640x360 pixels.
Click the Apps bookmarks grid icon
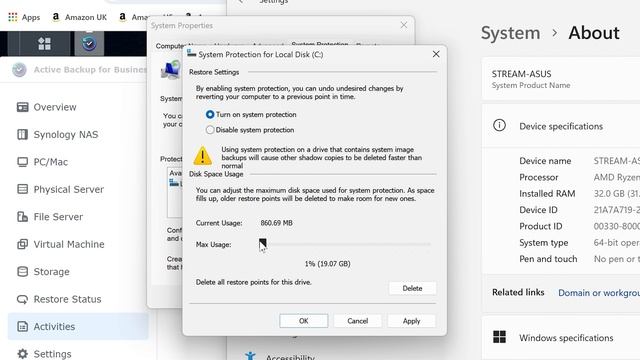[x=13, y=17]
